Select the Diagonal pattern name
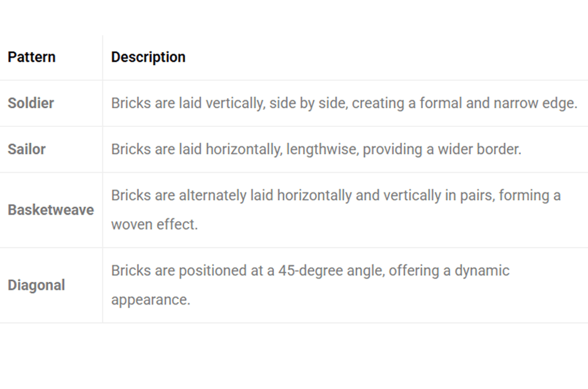Screen dimensions: 588x389 click(x=36, y=286)
